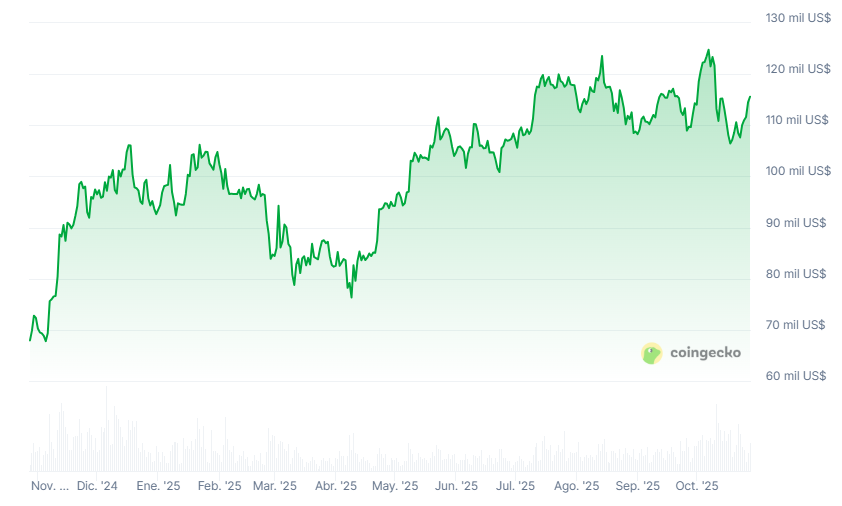Select the Dic. '24 date label
The height and width of the screenshot is (506, 842).
(97, 486)
